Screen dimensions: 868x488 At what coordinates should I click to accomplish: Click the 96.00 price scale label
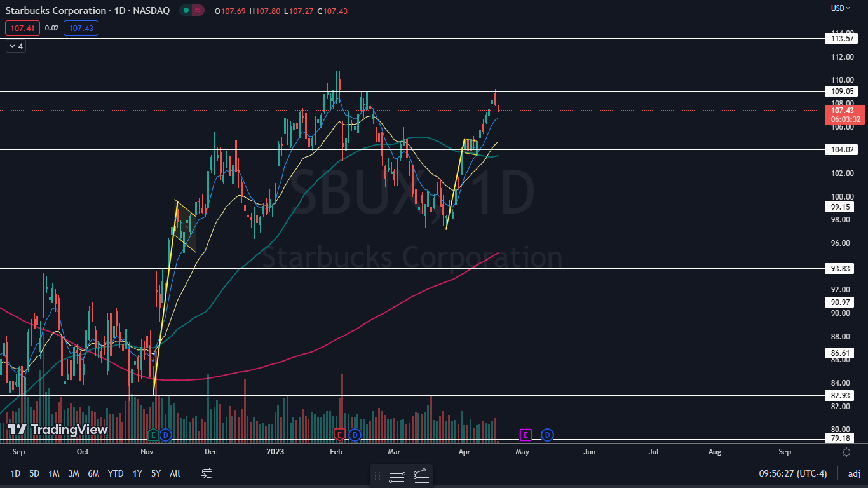(x=843, y=243)
